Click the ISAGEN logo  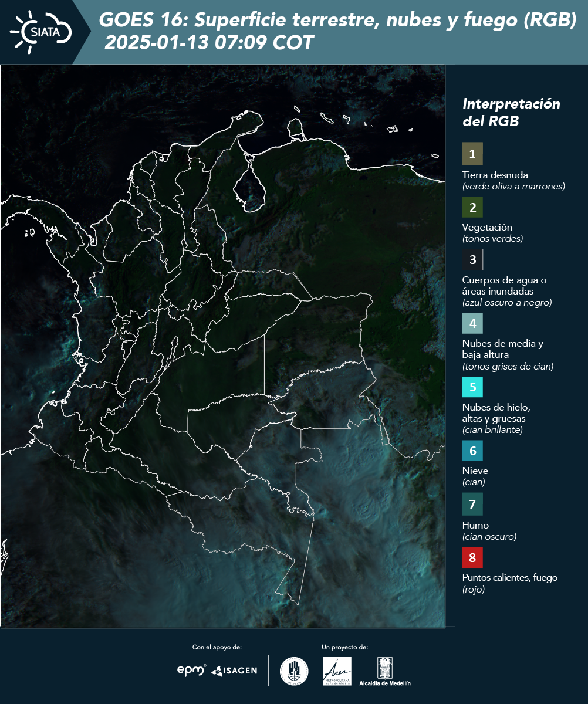(234, 670)
